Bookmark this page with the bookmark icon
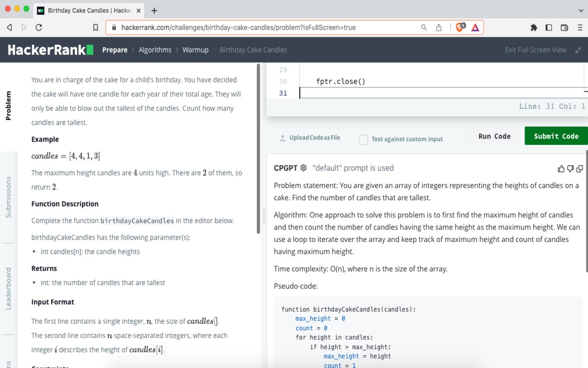The image size is (588, 368). 96,28
